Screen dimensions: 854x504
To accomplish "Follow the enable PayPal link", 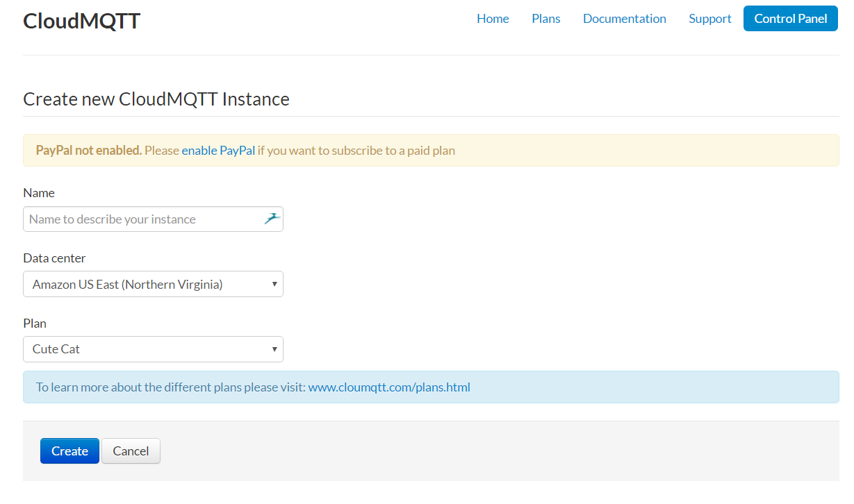I will [x=218, y=150].
